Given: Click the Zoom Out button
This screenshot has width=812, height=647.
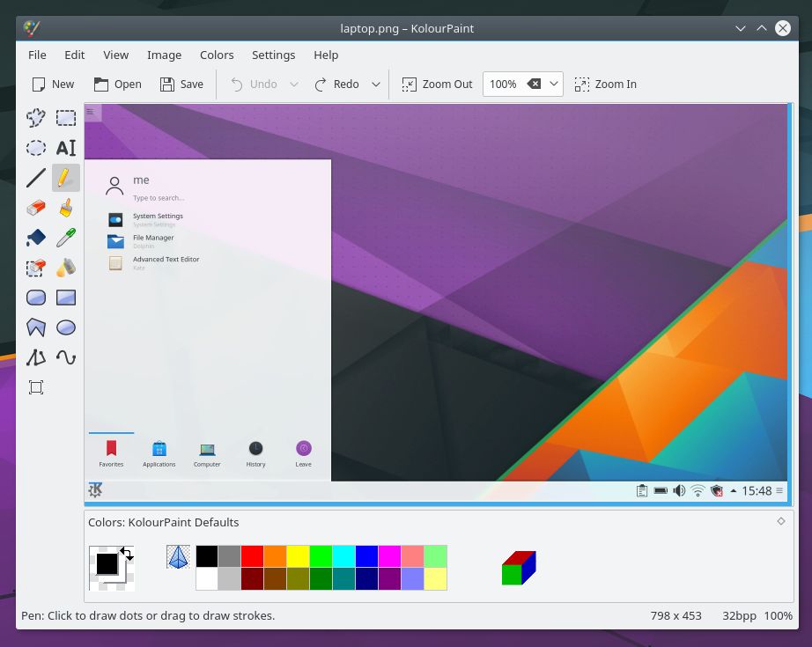Looking at the screenshot, I should [437, 84].
